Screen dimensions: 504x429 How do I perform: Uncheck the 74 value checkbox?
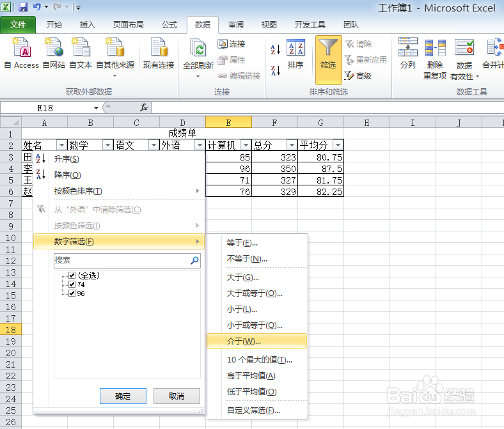(x=72, y=285)
